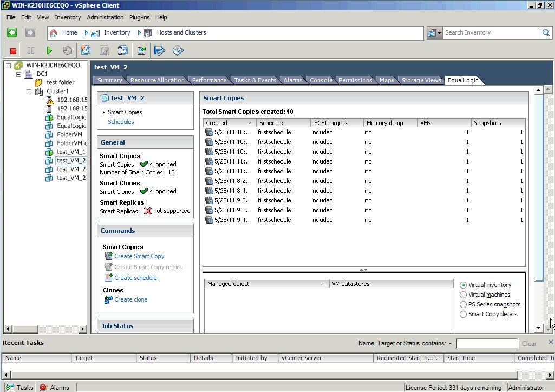Select the Virtual inventory radio button

pyautogui.click(x=463, y=285)
